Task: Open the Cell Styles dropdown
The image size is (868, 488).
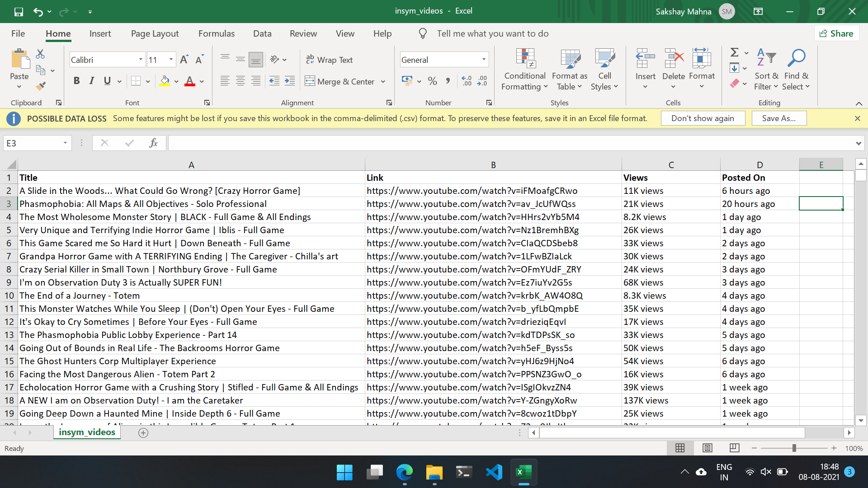Action: (x=604, y=70)
